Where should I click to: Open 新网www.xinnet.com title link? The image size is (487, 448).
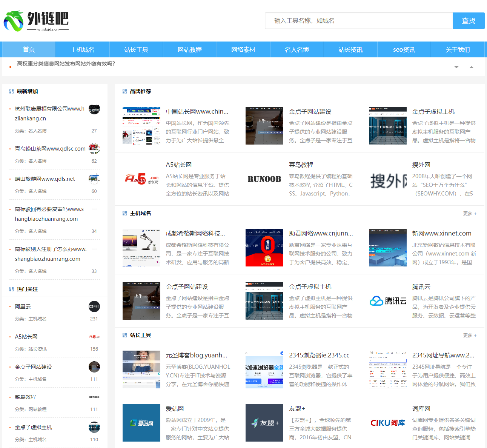point(442,233)
